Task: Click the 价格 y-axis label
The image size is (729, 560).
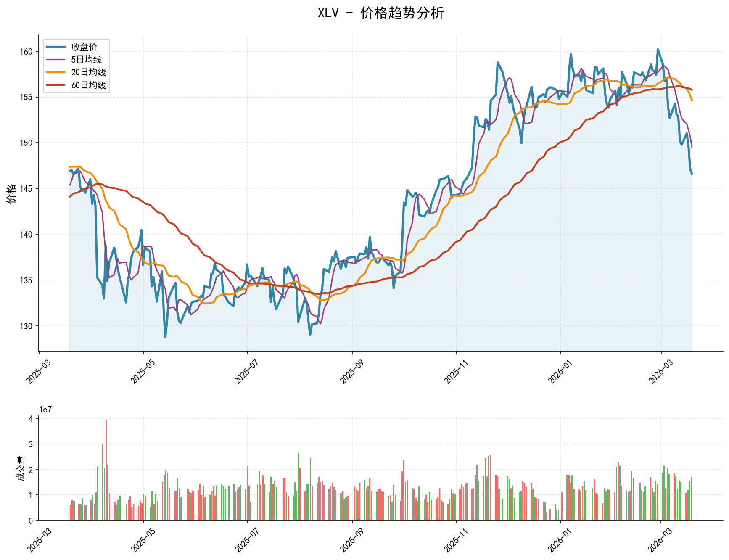Action: coord(12,193)
